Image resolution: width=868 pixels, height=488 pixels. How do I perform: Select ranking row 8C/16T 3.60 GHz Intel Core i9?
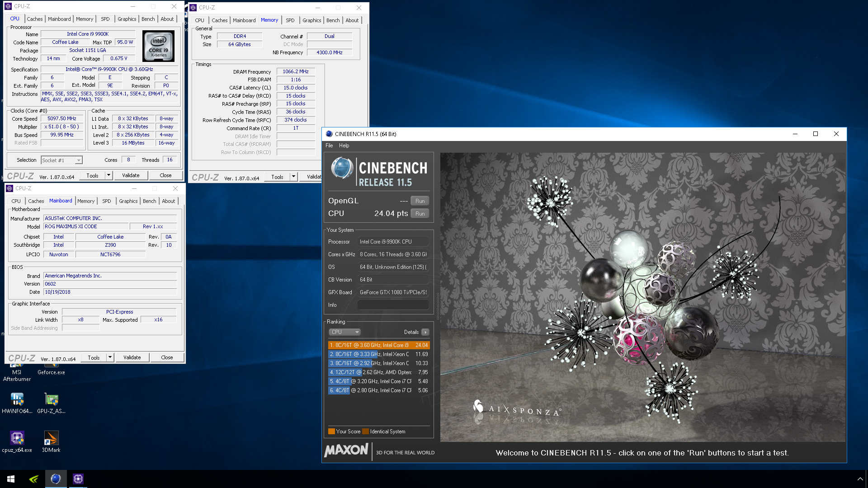point(378,345)
